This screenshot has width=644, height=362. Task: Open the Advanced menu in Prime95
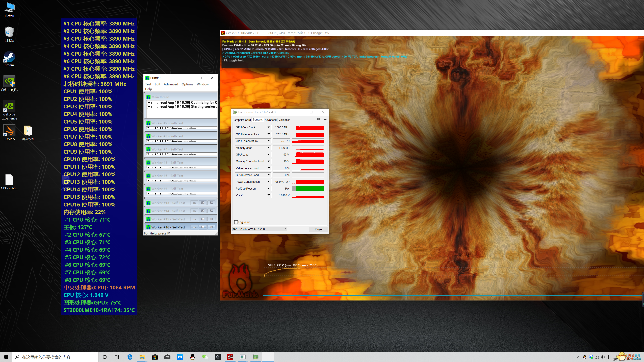[171, 84]
